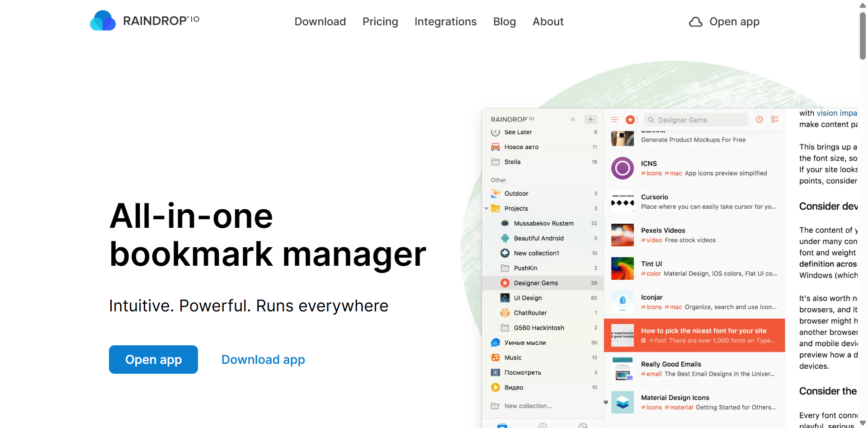Click the #email tag on Really Good Emails

click(x=651, y=374)
